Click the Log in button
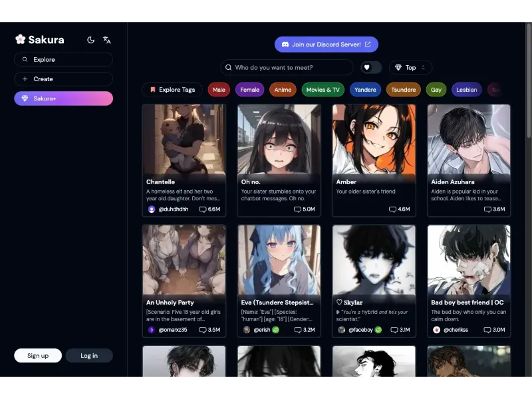The height and width of the screenshot is (399, 532). click(88, 356)
